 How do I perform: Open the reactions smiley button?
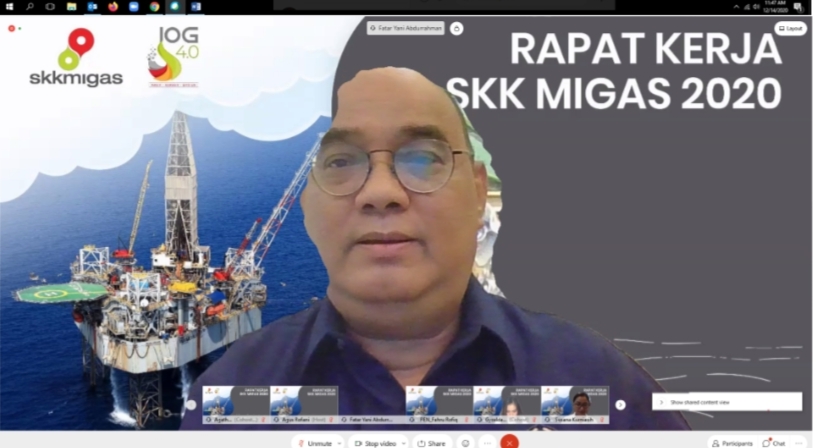(x=465, y=443)
